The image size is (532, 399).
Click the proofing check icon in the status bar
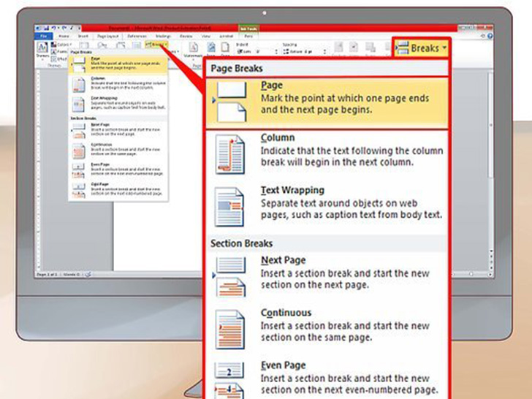pyautogui.click(x=88, y=274)
